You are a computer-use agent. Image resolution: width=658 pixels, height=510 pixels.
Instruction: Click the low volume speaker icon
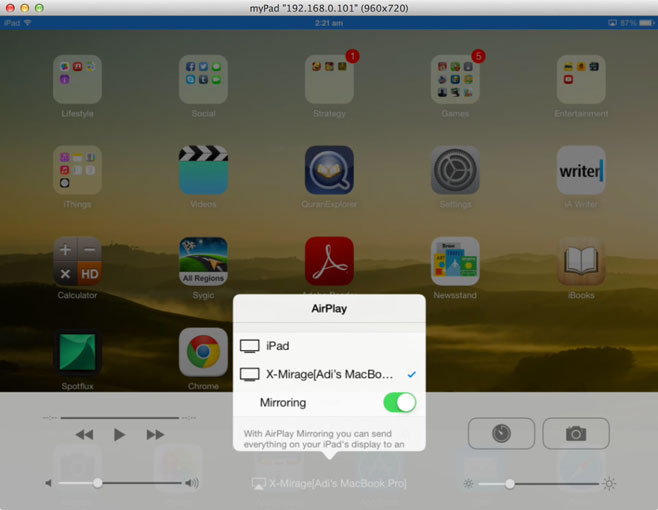48,483
